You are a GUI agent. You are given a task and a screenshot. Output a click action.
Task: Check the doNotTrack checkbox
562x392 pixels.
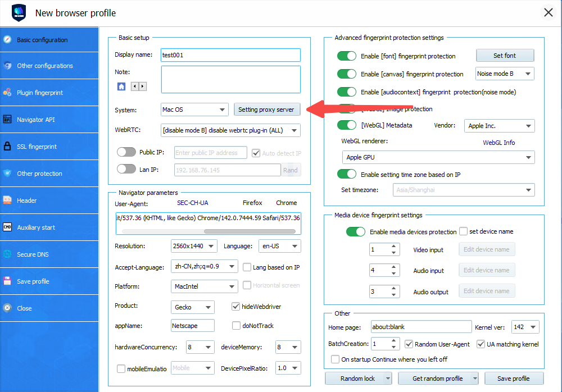pos(236,326)
